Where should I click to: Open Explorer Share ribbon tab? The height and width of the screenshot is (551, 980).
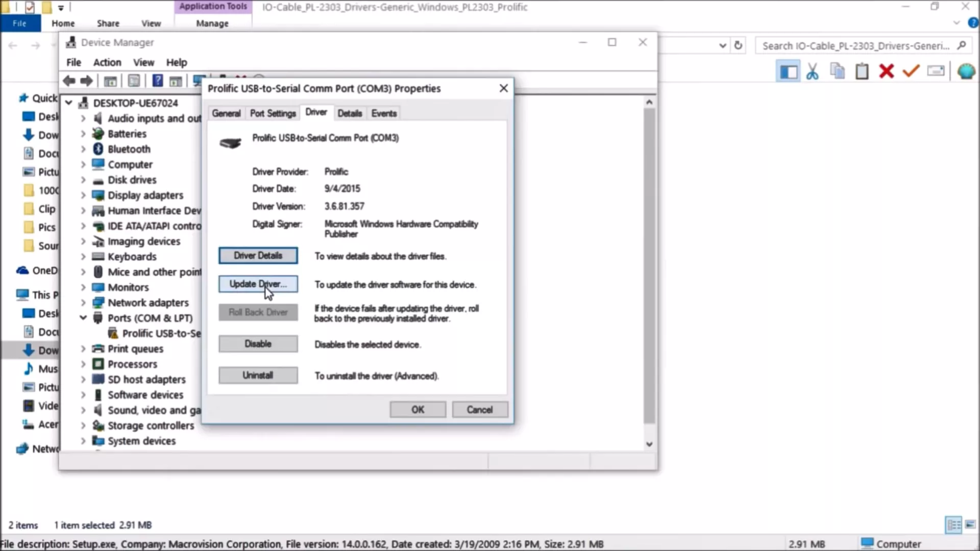click(x=108, y=23)
